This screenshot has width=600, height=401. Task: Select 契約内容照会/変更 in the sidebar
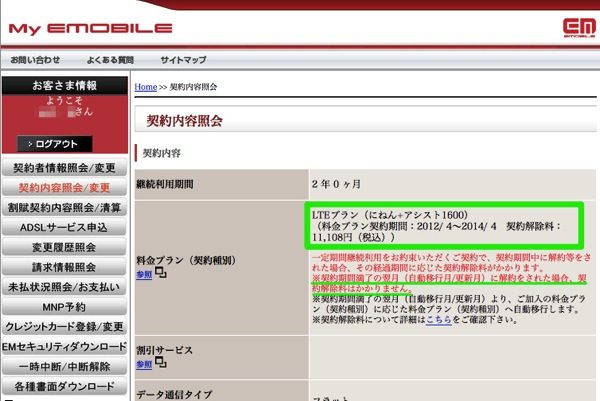pyautogui.click(x=64, y=188)
